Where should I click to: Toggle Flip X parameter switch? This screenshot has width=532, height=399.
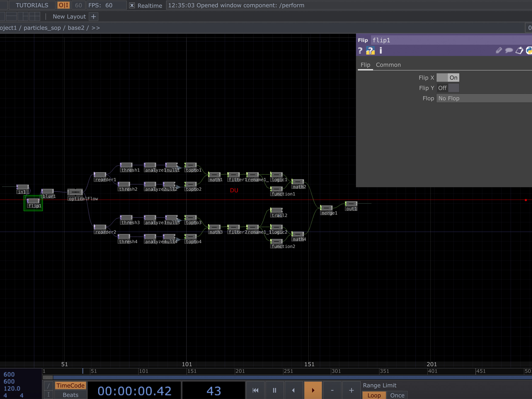point(448,78)
